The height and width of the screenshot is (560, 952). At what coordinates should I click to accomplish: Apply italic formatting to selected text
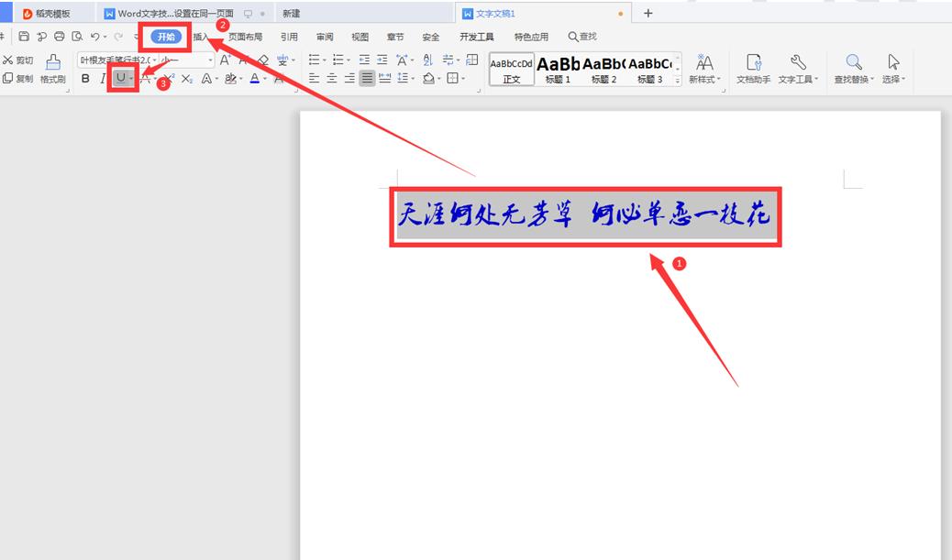click(x=103, y=78)
